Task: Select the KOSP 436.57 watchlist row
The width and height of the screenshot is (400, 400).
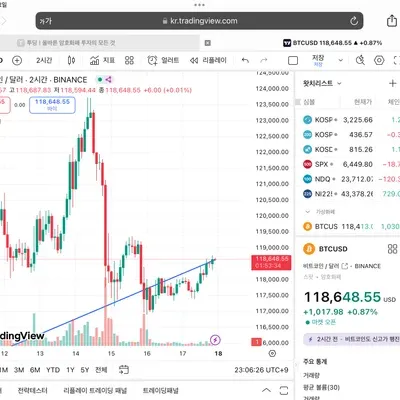Action: tap(348, 135)
